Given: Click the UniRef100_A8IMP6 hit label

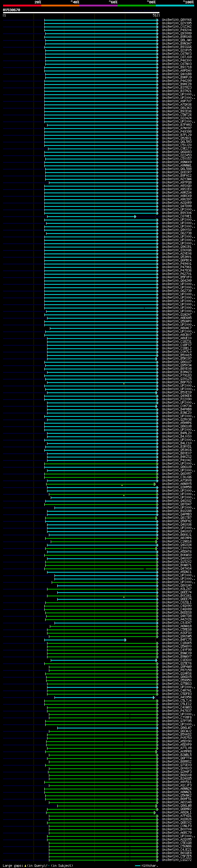Looking at the screenshot, I should click(177, 538).
